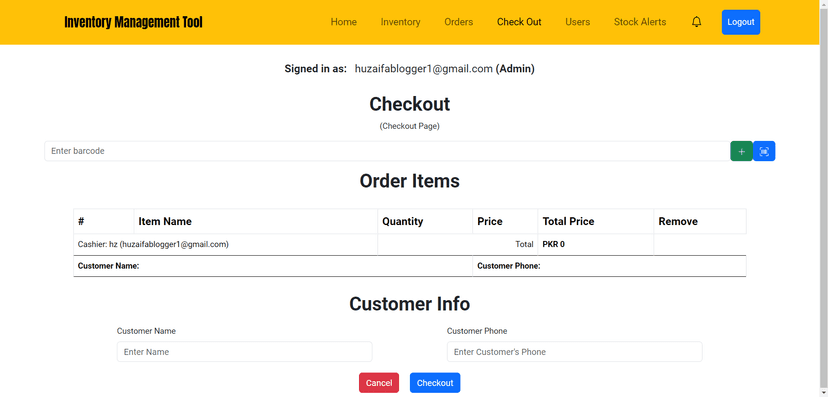Go to the Home page

click(x=344, y=22)
